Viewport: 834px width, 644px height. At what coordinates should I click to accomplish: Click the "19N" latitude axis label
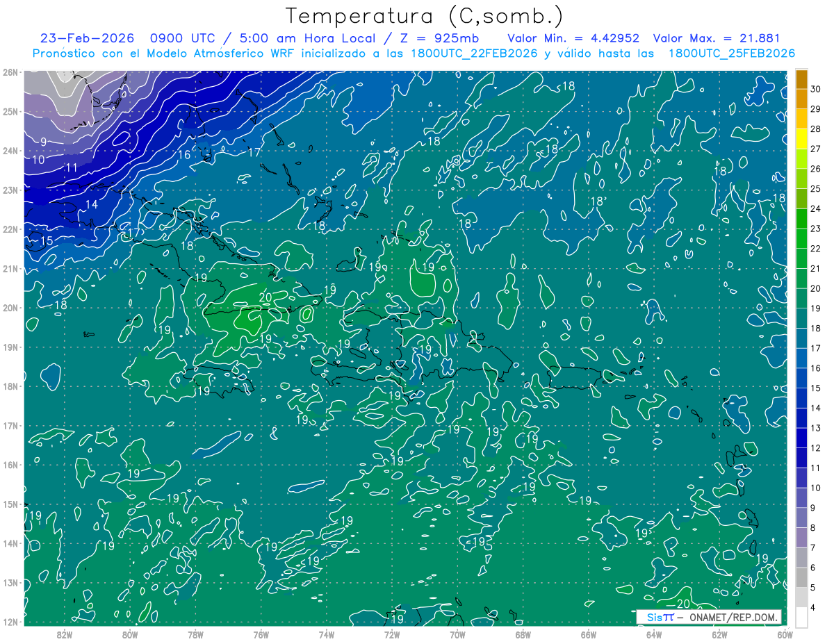pos(10,347)
